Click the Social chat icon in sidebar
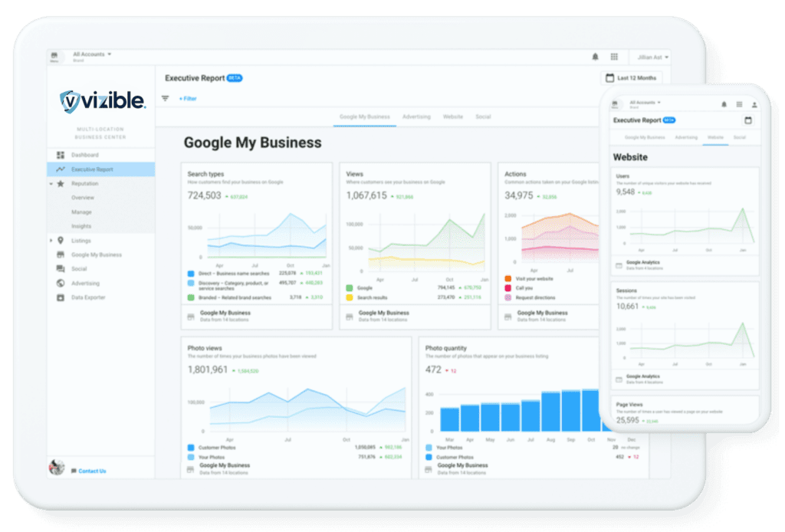Screen dimensions: 785x532 [61, 269]
